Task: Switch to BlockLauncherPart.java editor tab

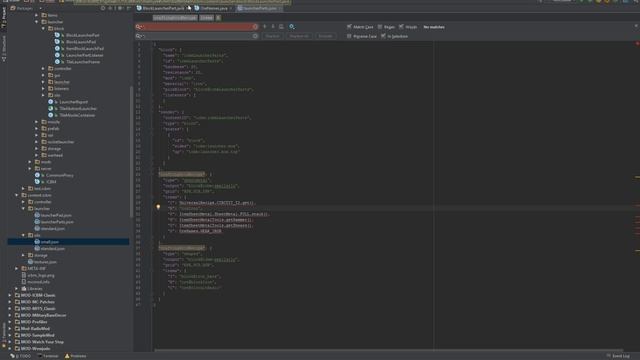Action: tap(162, 8)
